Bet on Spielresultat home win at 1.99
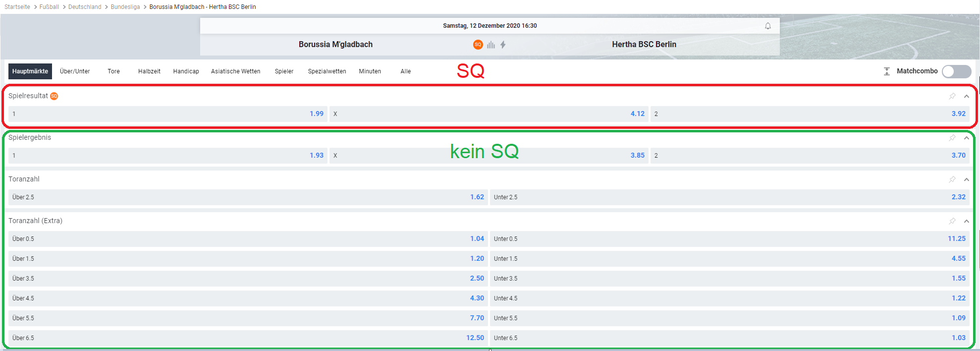 [168, 114]
